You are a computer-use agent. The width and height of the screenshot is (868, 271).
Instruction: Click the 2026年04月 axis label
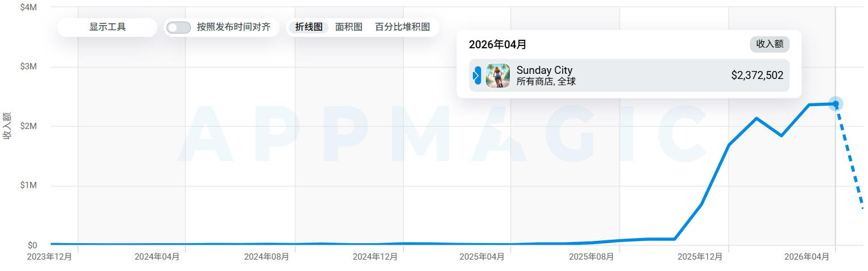(x=807, y=257)
